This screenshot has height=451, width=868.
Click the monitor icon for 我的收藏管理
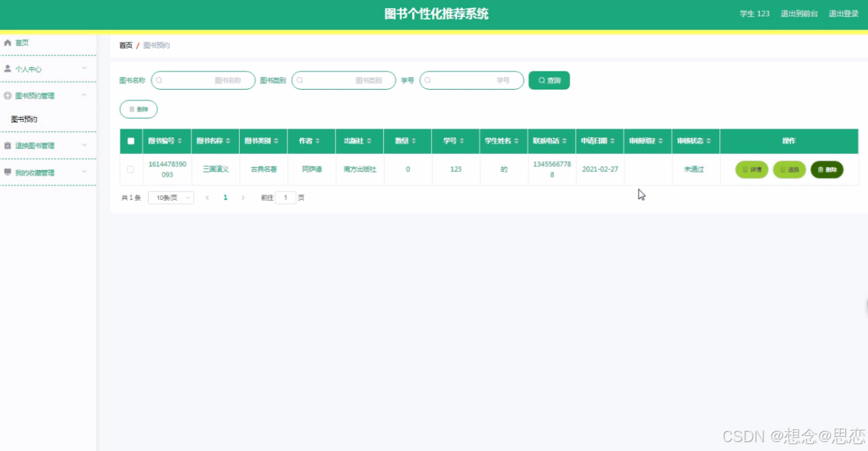click(x=8, y=172)
